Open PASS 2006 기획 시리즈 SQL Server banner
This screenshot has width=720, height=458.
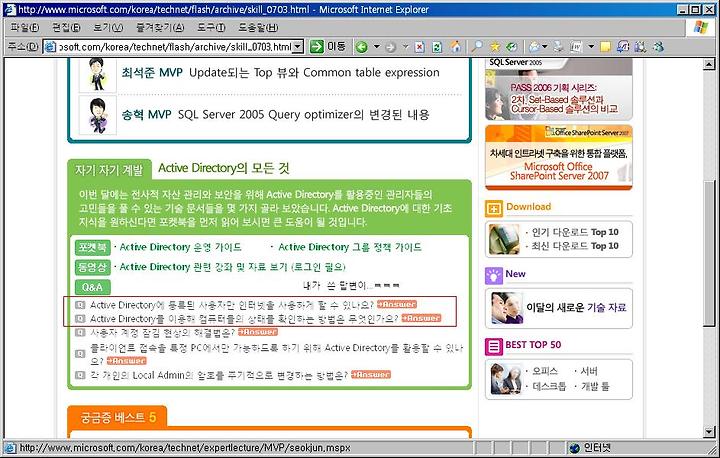[559, 90]
